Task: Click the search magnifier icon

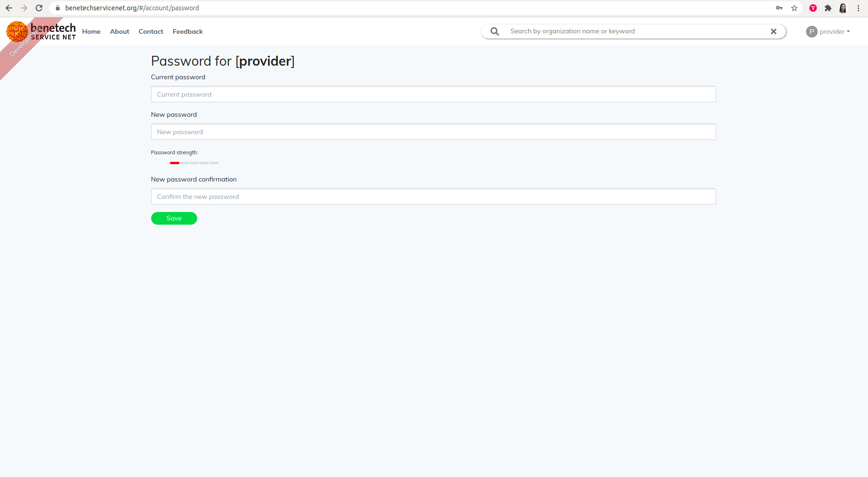Action: tap(494, 31)
